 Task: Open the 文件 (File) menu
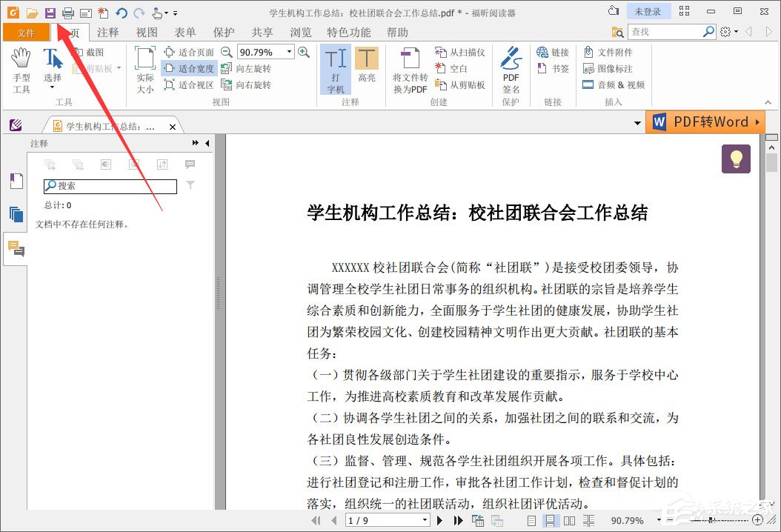click(x=26, y=32)
